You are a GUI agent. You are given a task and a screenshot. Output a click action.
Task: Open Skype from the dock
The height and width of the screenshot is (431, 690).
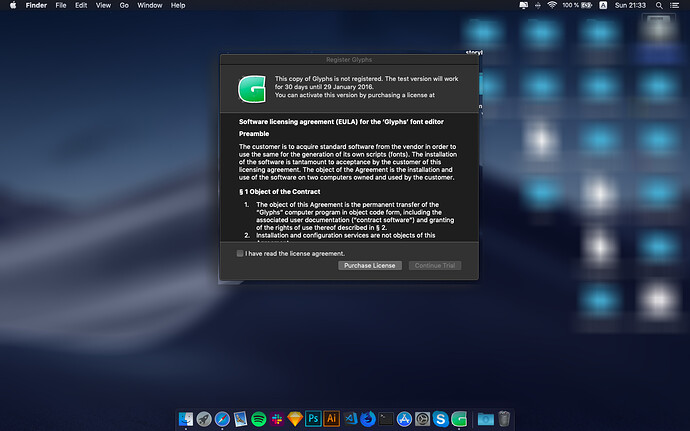point(440,419)
